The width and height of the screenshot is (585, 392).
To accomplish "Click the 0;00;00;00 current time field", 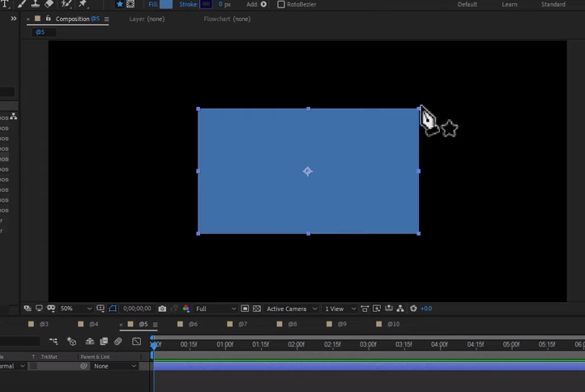I will 137,309.
